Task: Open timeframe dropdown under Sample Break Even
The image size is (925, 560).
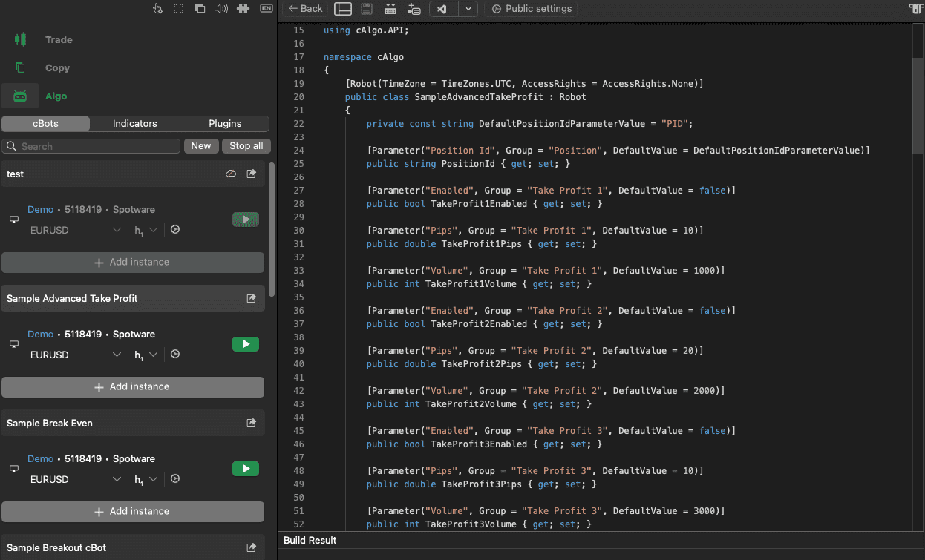Action: click(146, 480)
